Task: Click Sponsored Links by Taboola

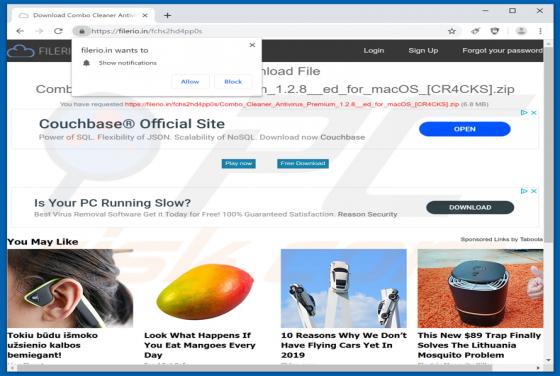Action: tap(502, 239)
